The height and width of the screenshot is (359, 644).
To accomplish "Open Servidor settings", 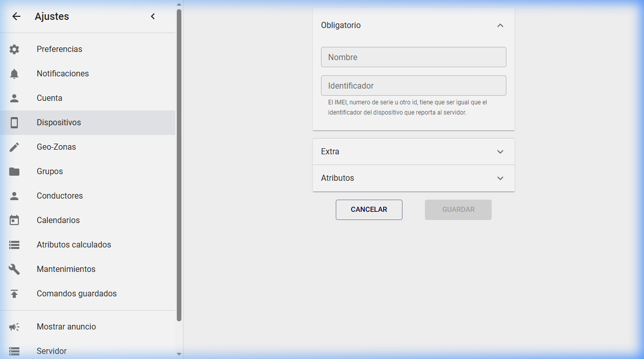I will tap(88, 350).
